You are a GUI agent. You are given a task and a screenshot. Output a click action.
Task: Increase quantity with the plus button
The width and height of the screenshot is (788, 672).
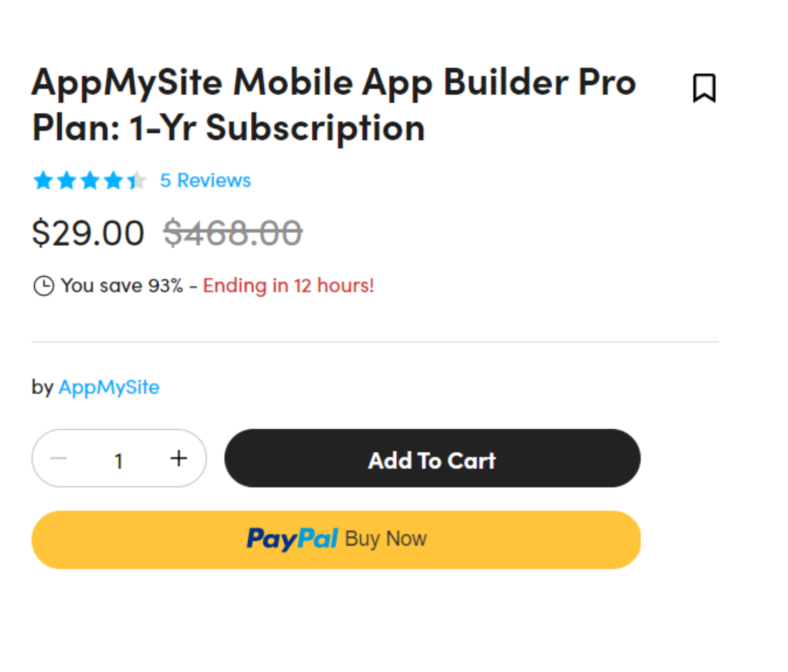click(x=179, y=458)
